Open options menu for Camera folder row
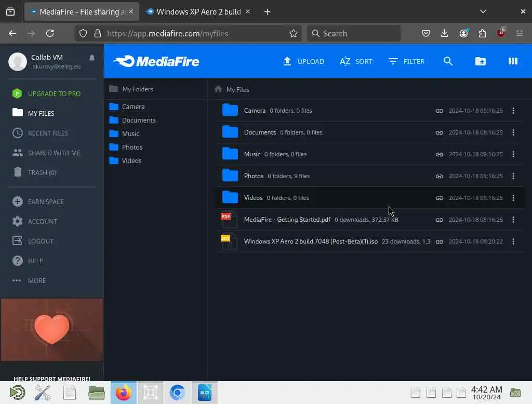 coord(513,111)
